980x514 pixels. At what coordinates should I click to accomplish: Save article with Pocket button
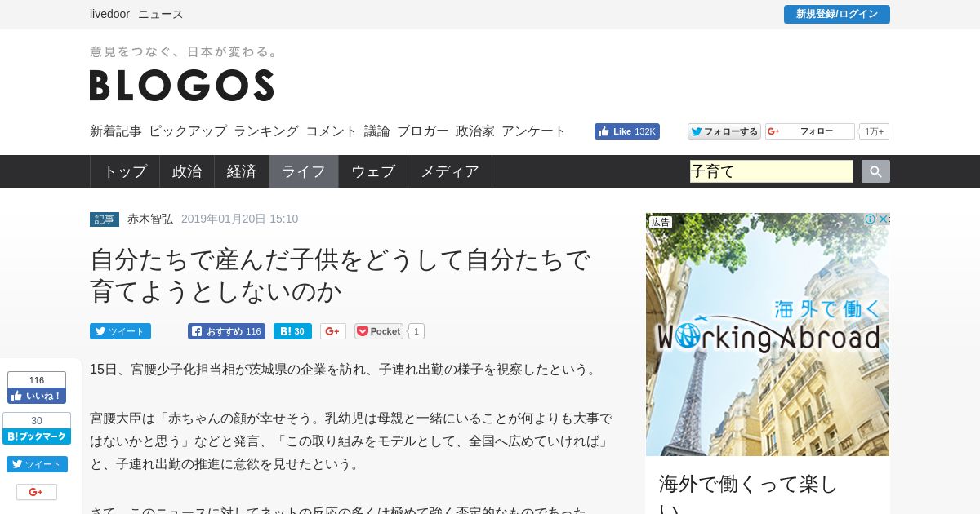(x=379, y=331)
